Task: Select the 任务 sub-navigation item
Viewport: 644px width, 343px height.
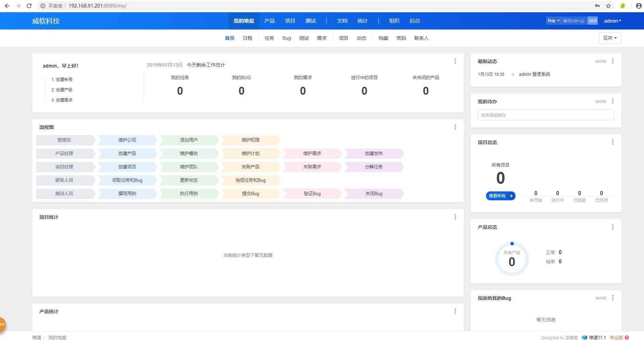Action: [269, 38]
